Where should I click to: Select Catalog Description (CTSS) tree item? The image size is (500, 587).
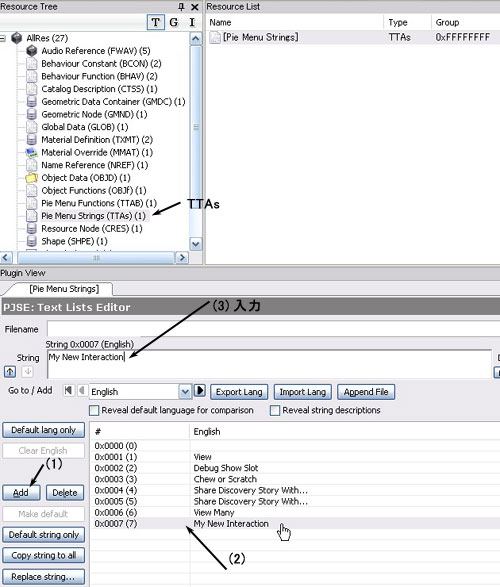(x=99, y=89)
